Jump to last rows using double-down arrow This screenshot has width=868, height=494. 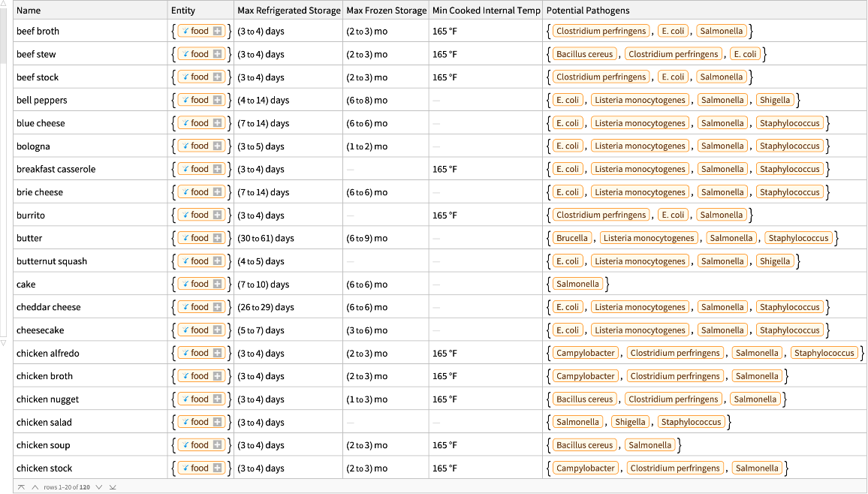click(113, 486)
